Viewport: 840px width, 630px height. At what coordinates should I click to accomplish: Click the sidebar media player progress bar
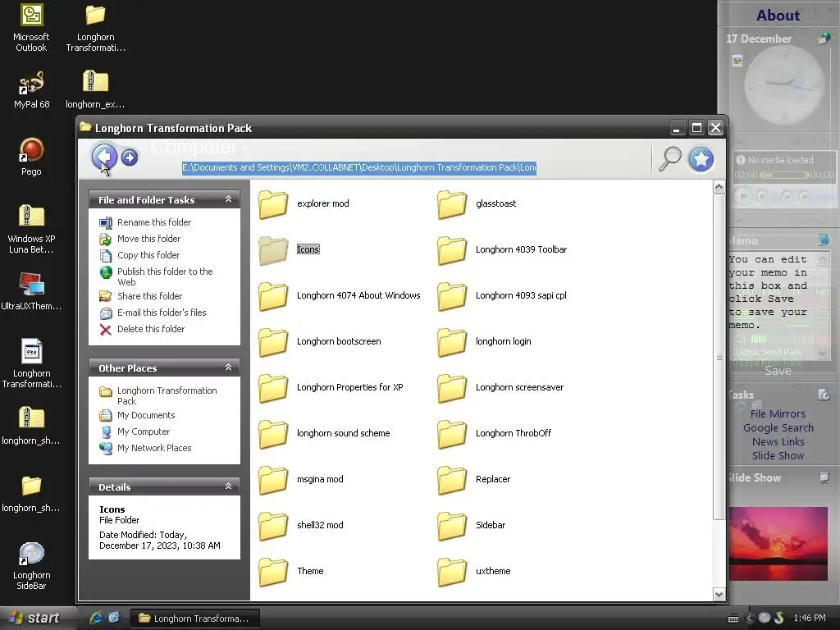[784, 176]
